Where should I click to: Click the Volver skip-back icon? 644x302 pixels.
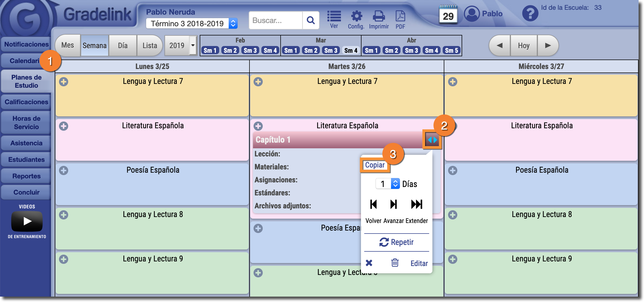373,204
